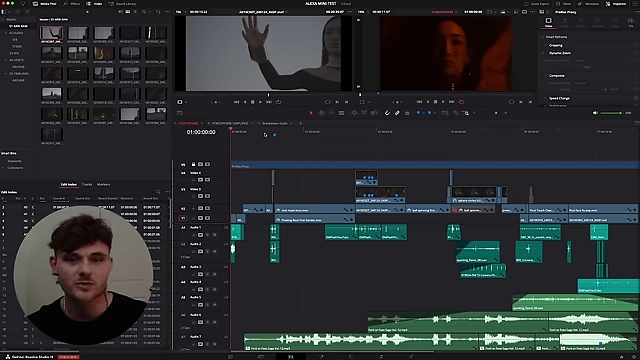Screen dimensions: 640x360
Task: Toggle Position Lock padlock icon in toolbar
Action: [x=407, y=113]
